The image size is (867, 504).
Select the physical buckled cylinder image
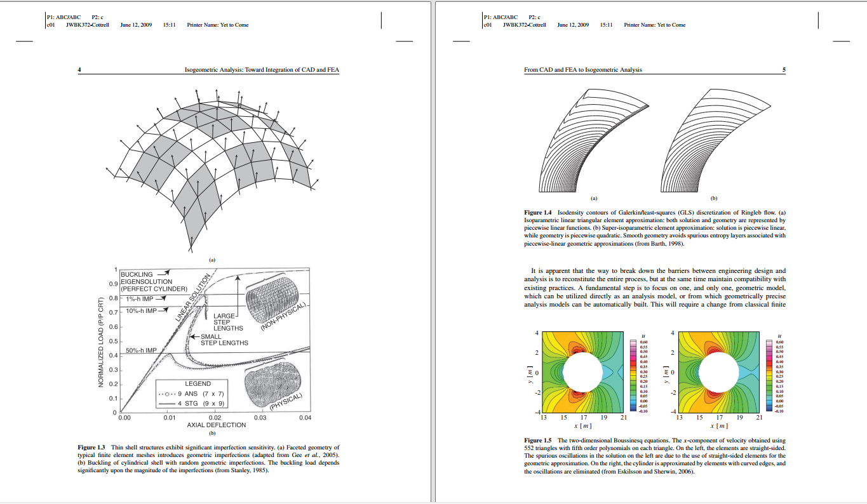pyautogui.click(x=272, y=385)
